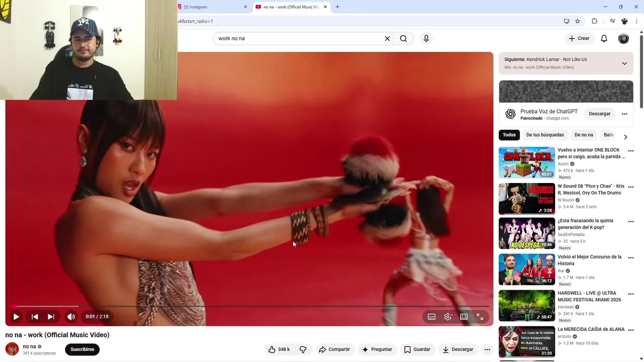Switch to theater mode view

point(464,317)
